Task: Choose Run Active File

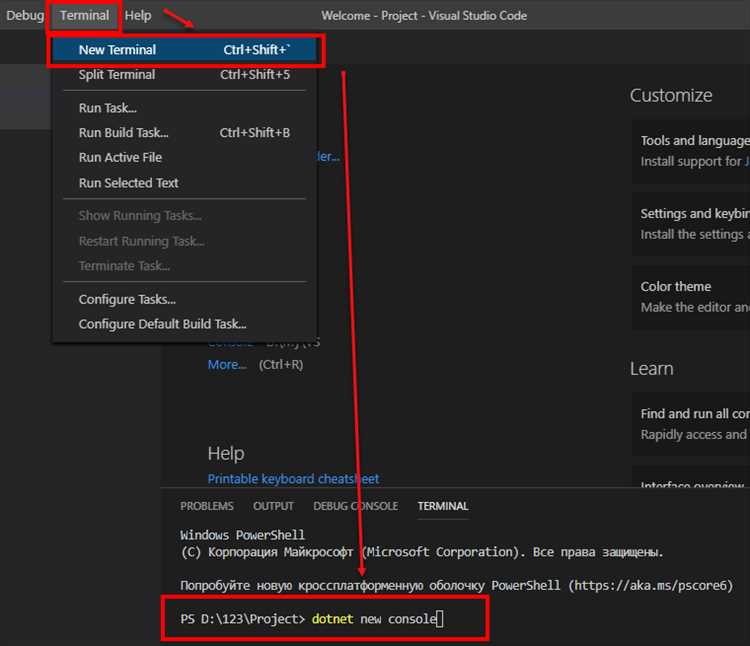Action: pos(120,158)
